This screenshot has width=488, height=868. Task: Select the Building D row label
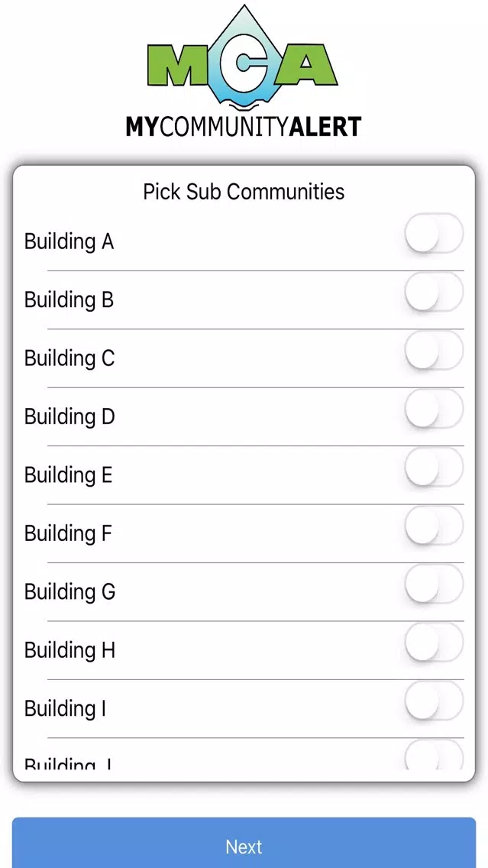69,417
